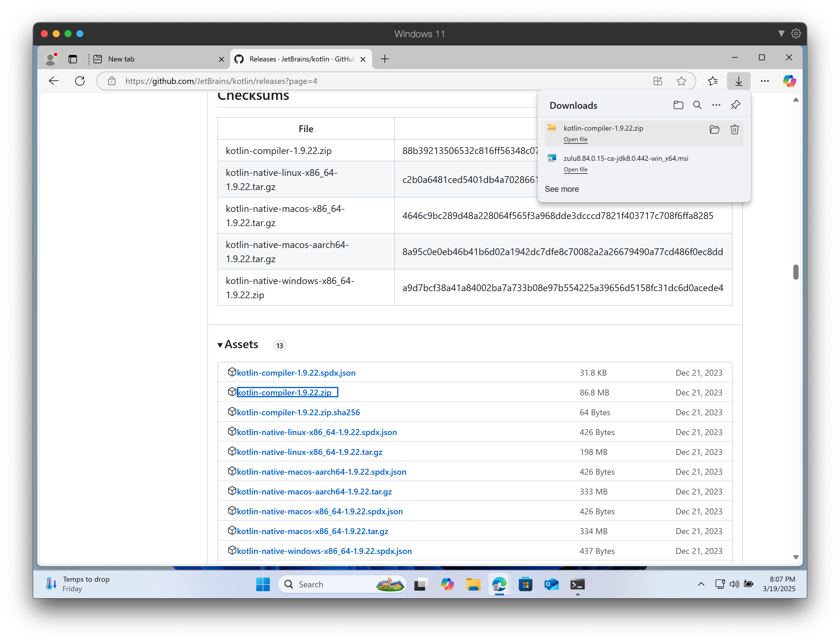The height and width of the screenshot is (642, 840).
Task: Refresh the current page
Action: pos(80,81)
